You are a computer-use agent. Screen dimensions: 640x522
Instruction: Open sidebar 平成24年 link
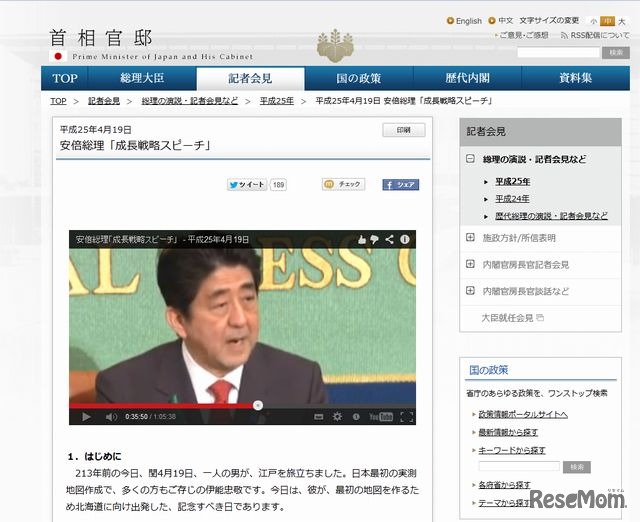click(512, 199)
